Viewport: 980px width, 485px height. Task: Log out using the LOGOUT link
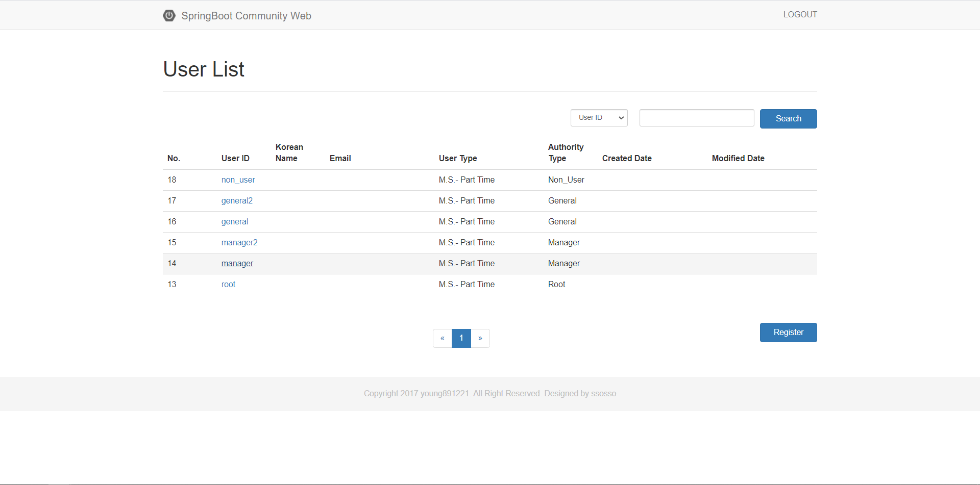pyautogui.click(x=800, y=15)
